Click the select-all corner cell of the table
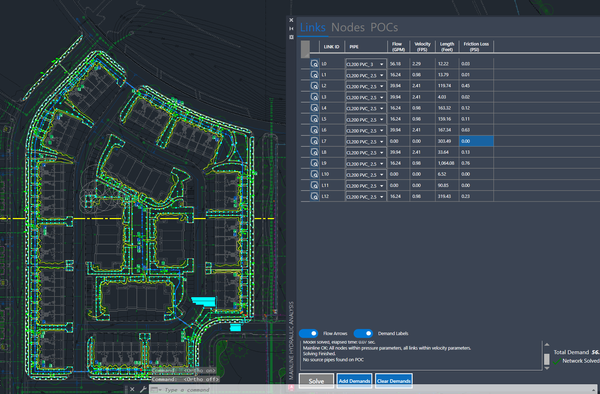The image size is (600, 394). [x=305, y=49]
